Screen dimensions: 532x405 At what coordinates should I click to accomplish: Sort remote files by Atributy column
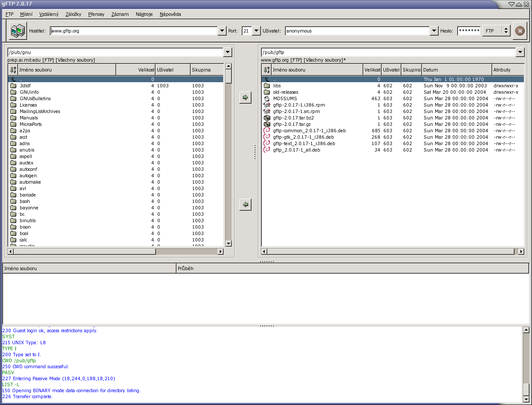[x=508, y=70]
